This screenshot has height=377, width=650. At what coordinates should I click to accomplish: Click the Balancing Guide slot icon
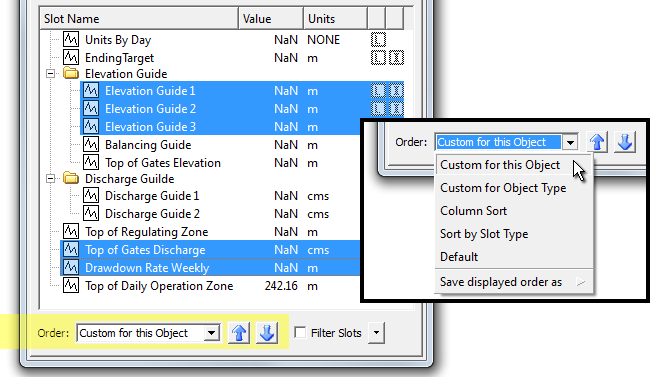(x=91, y=144)
